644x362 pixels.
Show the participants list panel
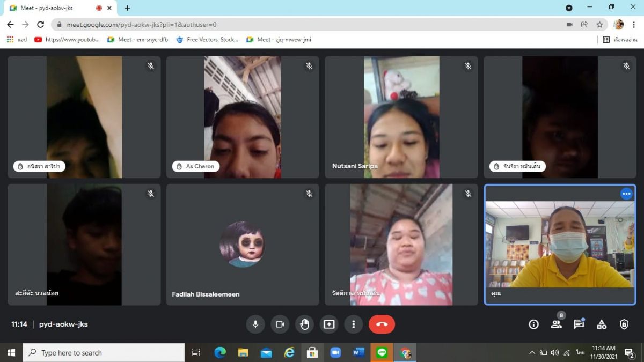tap(556, 324)
